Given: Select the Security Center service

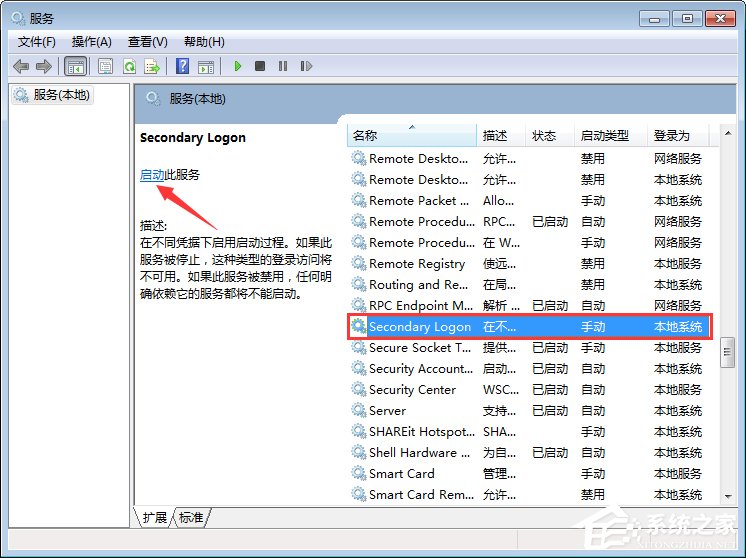Looking at the screenshot, I should [530, 390].
